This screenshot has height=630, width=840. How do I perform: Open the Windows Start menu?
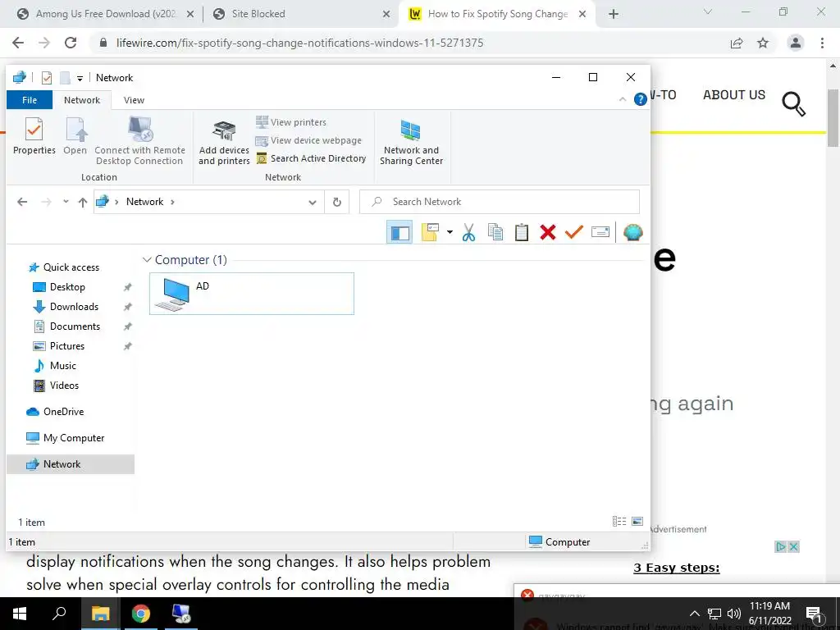click(20, 614)
